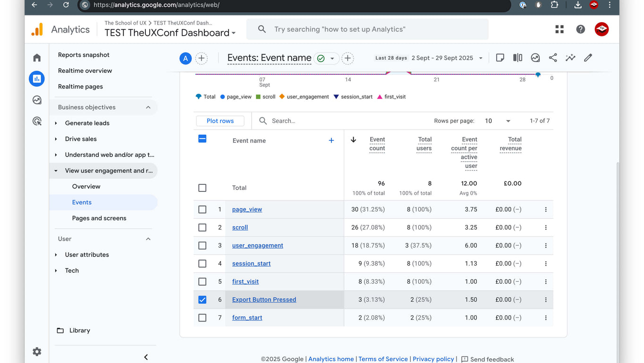This screenshot has height=363, width=644.
Task: Open the Explore icon in left rail
Action: click(37, 100)
